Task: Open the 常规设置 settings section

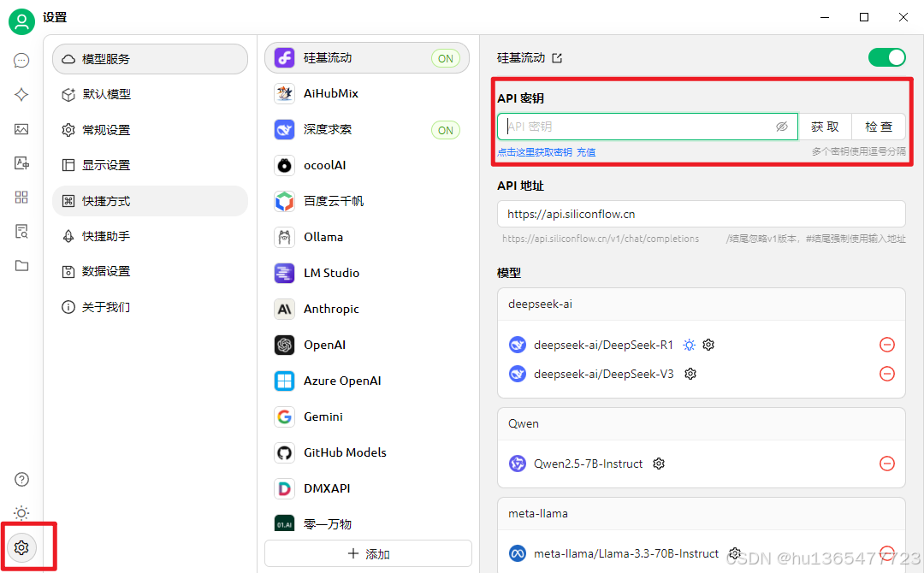Action: click(151, 129)
